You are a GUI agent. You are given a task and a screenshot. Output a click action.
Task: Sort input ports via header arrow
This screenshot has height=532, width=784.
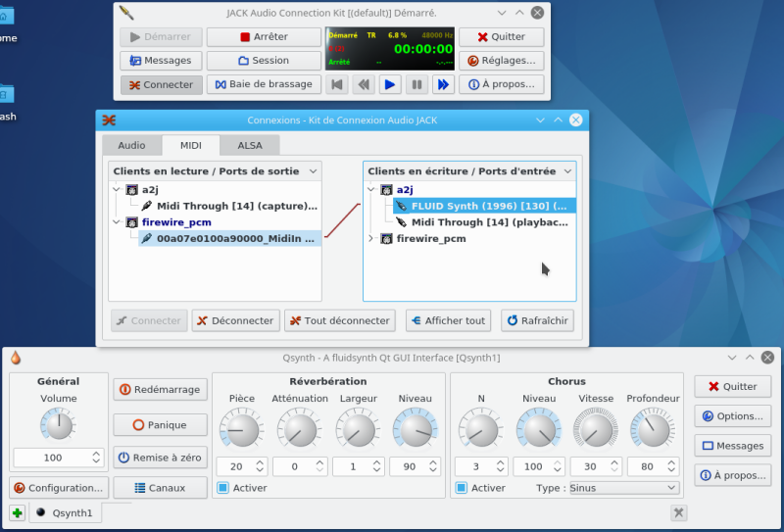567,171
